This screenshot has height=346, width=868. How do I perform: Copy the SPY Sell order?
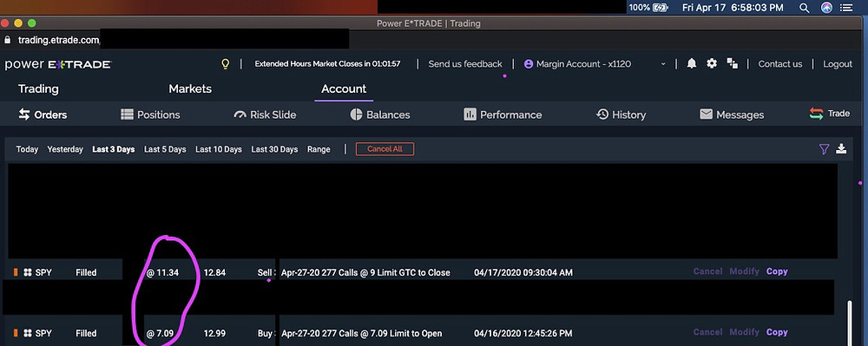(x=777, y=271)
